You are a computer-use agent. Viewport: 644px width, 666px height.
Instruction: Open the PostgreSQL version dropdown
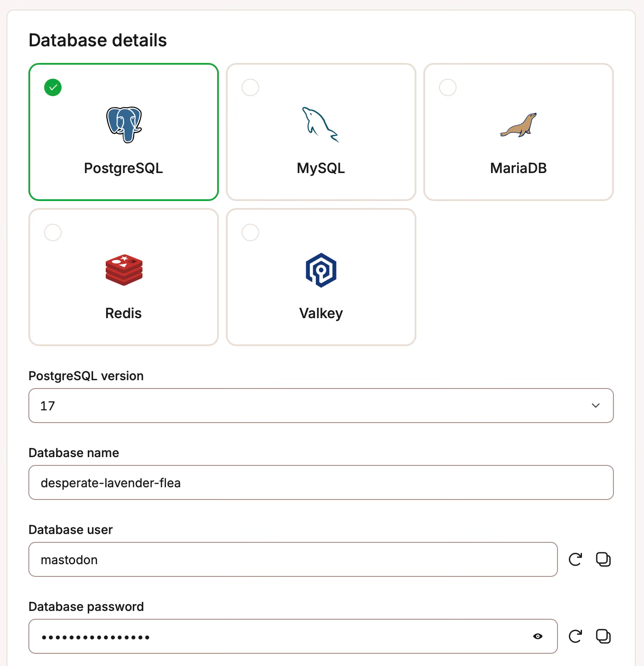[x=321, y=406]
